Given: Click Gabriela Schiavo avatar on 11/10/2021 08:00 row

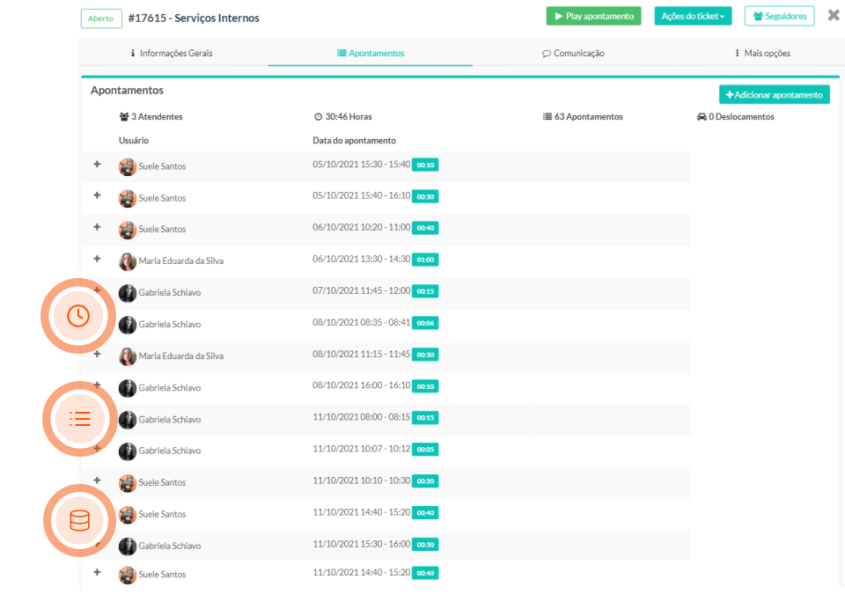Looking at the screenshot, I should 128,420.
